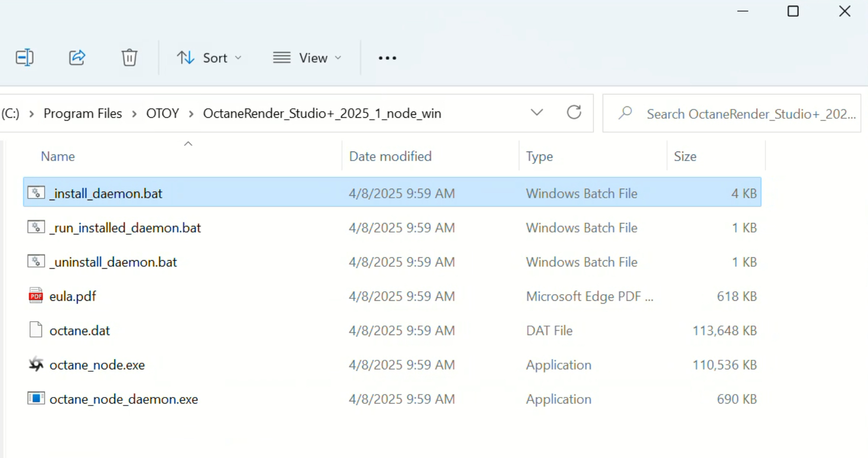The image size is (868, 458).
Task: Expand the address bar history chevron
Action: (x=537, y=112)
